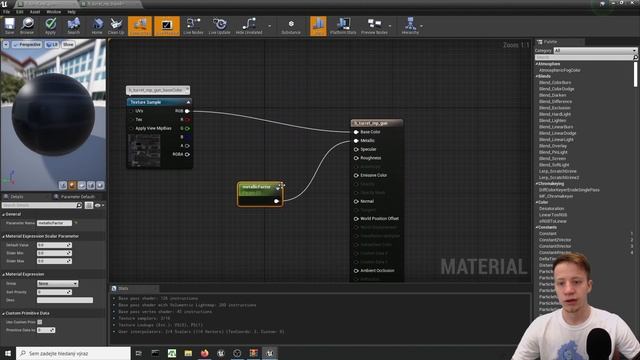Click the Normal input pin

[356, 201]
